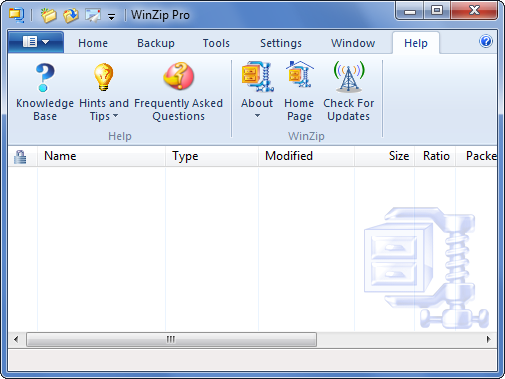Sort by the Modified column header

(x=306, y=156)
